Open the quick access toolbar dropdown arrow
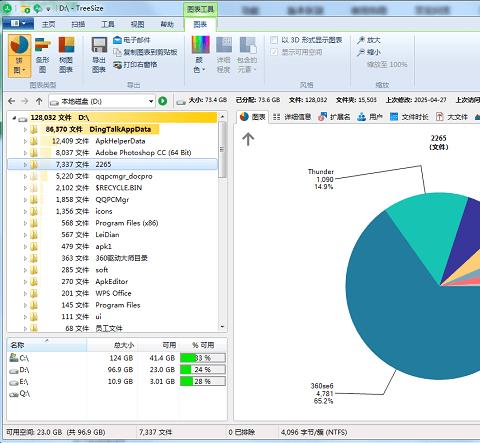Image resolution: width=480 pixels, height=443 pixels. coord(48,9)
